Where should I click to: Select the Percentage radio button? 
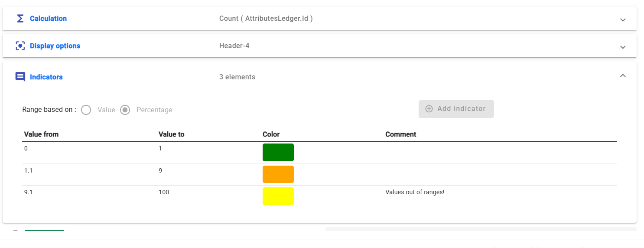(125, 110)
